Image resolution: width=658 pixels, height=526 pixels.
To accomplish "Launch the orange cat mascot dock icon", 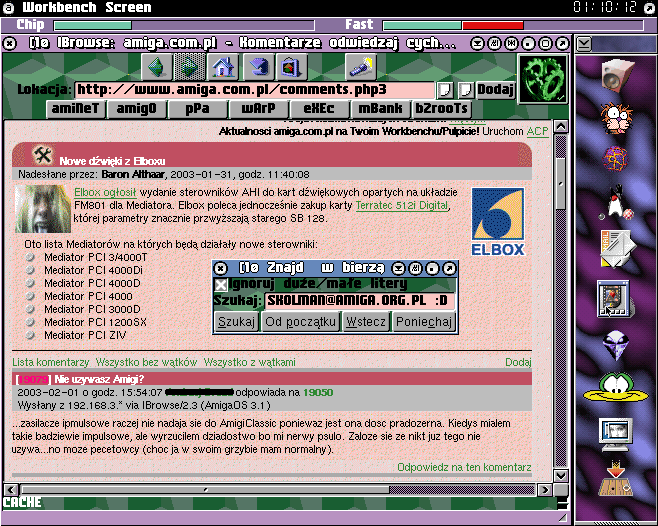I will click(616, 118).
